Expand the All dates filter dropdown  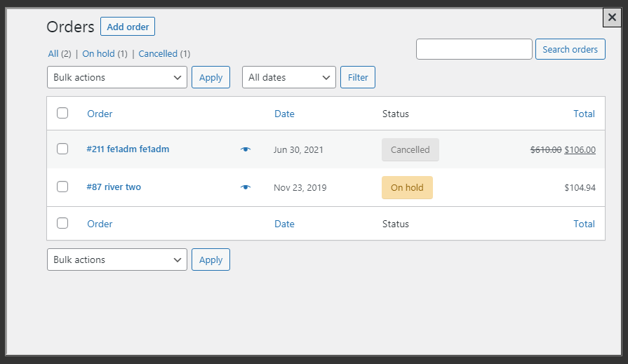click(x=289, y=77)
